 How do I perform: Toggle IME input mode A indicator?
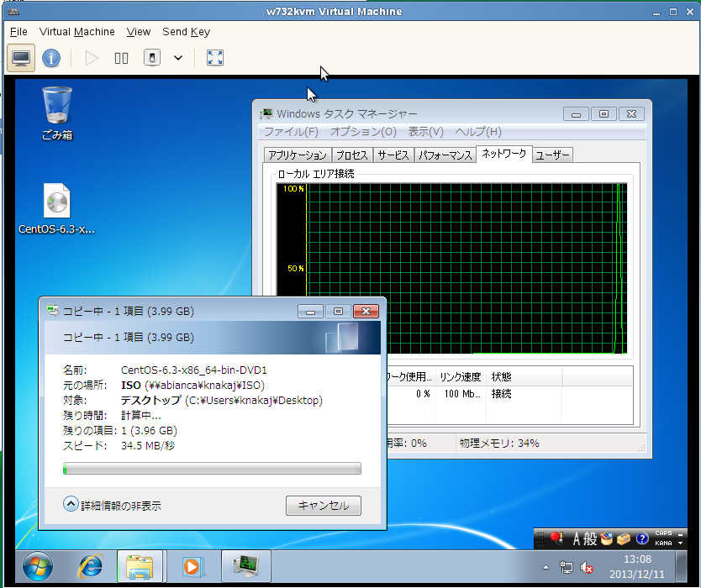pos(577,538)
